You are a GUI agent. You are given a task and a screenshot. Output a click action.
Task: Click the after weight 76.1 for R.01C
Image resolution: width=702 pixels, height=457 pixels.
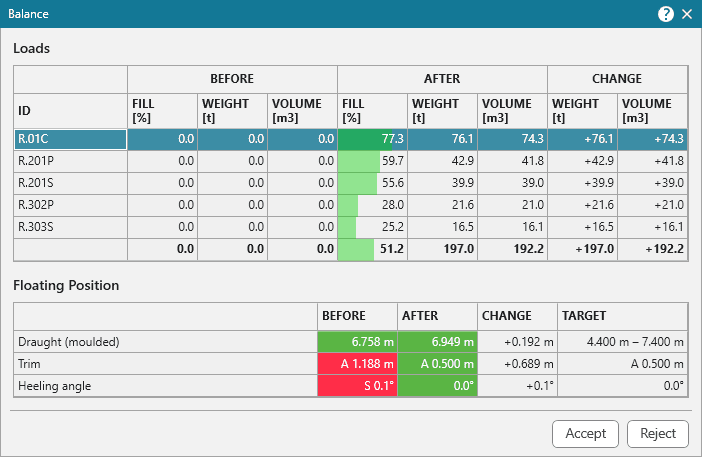(x=442, y=139)
